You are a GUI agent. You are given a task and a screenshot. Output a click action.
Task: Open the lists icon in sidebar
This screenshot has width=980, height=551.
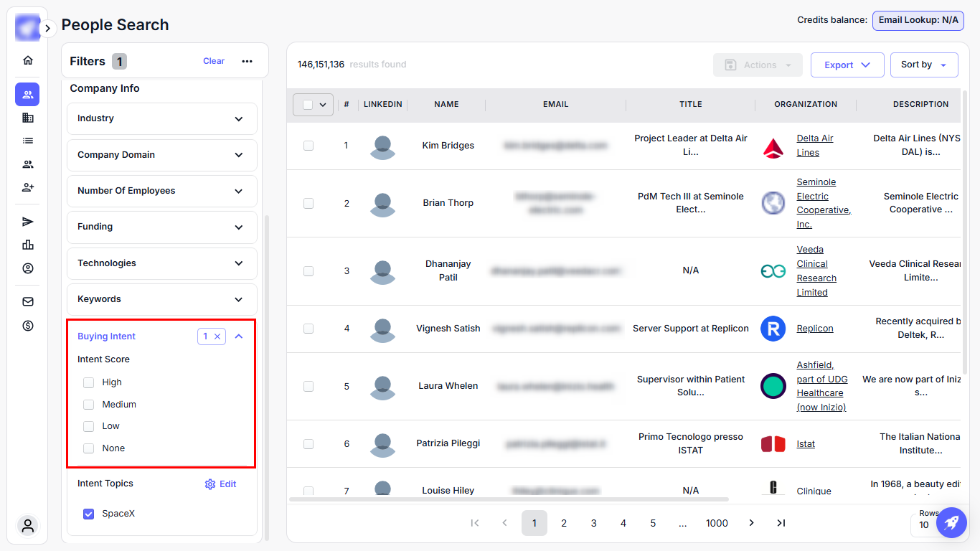[x=28, y=141]
